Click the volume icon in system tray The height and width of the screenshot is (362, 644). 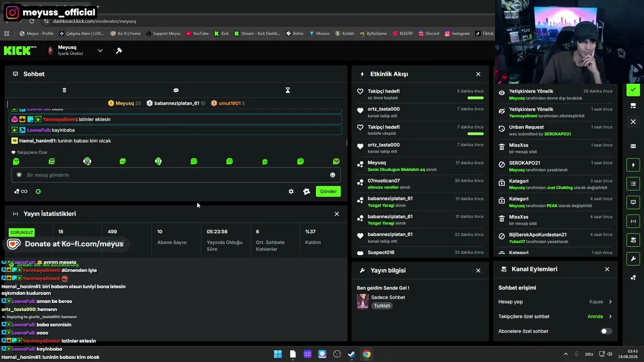[610, 354]
